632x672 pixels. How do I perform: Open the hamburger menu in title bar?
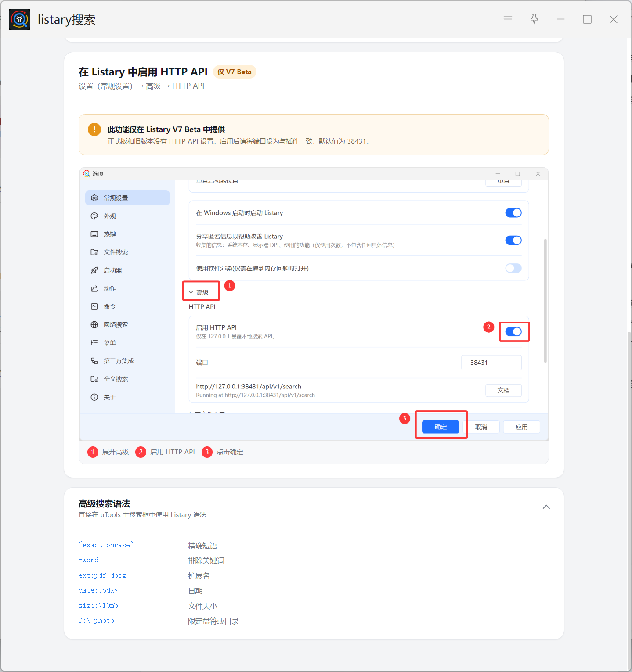[x=508, y=19]
